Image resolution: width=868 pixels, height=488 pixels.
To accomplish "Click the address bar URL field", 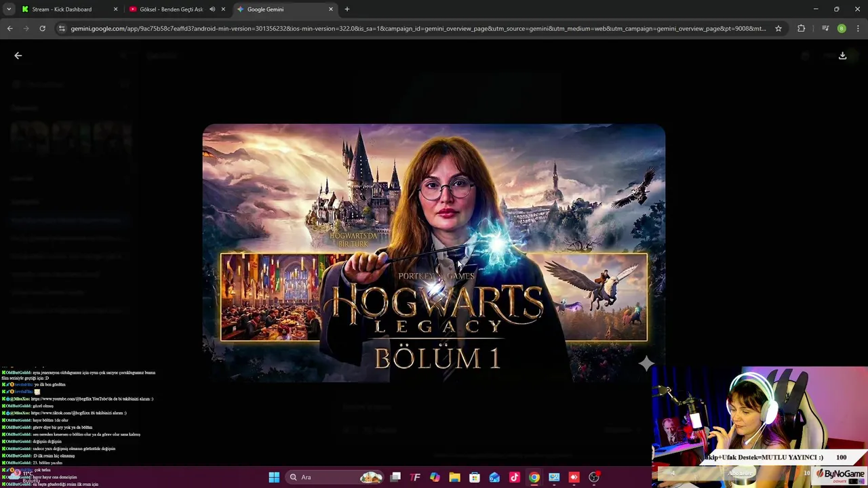I will coord(418,28).
